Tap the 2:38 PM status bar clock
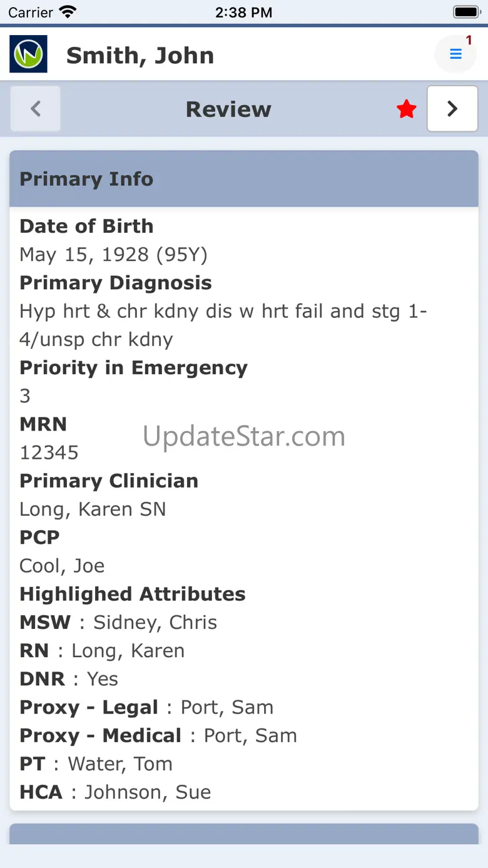This screenshot has width=488, height=868. (243, 12)
